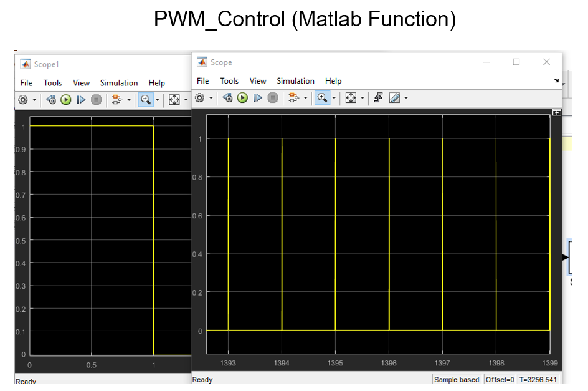Expand scale axes dropdown in Scope window
This screenshot has width=588, height=391.
(363, 98)
